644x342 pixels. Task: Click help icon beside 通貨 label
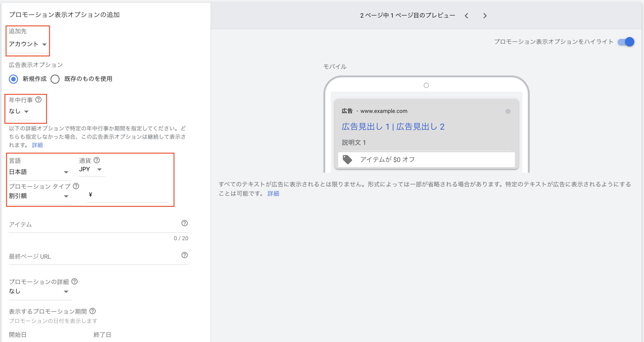(x=97, y=160)
